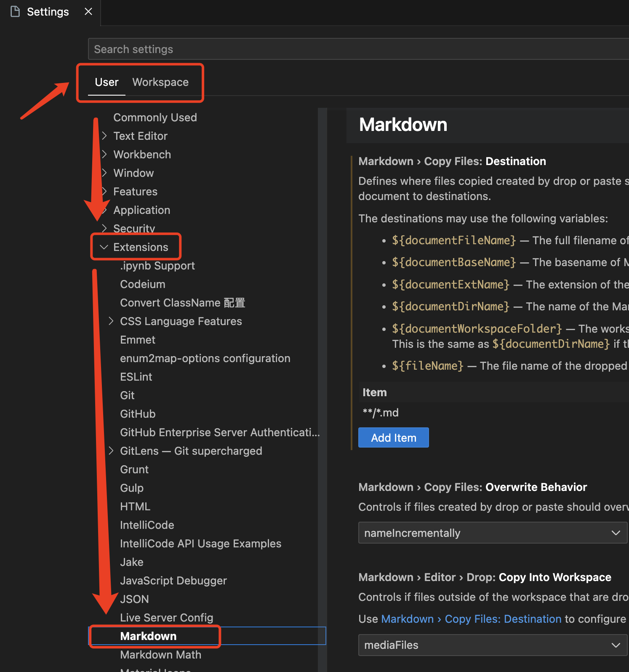Screen dimensions: 629x672
Task: Select Gulp extension settings
Action: (132, 488)
